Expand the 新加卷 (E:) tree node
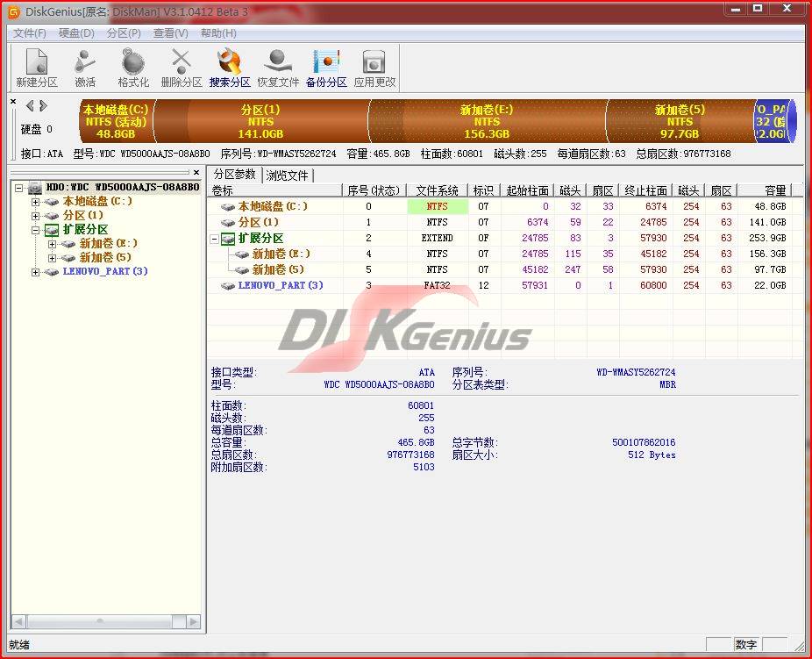 coord(52,244)
